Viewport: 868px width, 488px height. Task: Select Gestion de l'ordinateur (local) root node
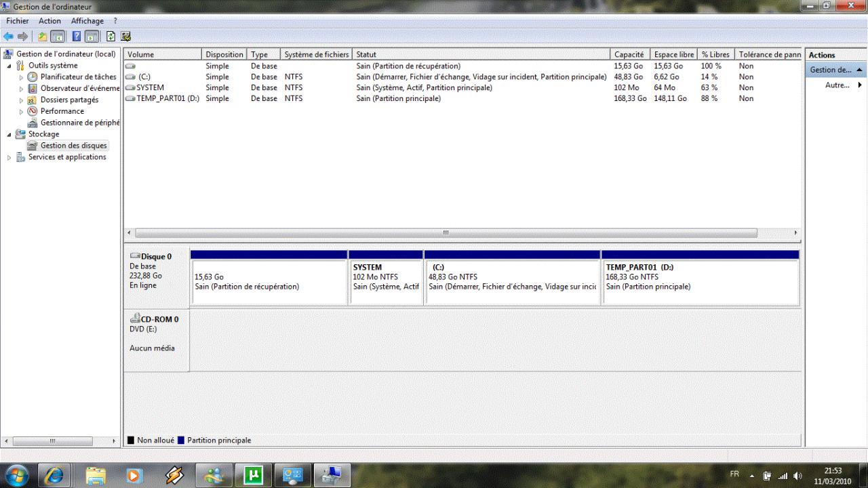(x=66, y=54)
